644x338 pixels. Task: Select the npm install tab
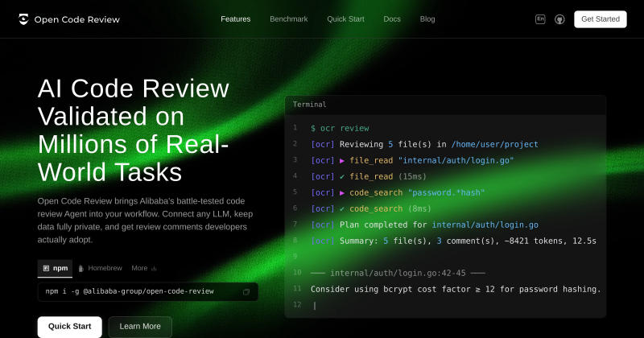pyautogui.click(x=55, y=268)
